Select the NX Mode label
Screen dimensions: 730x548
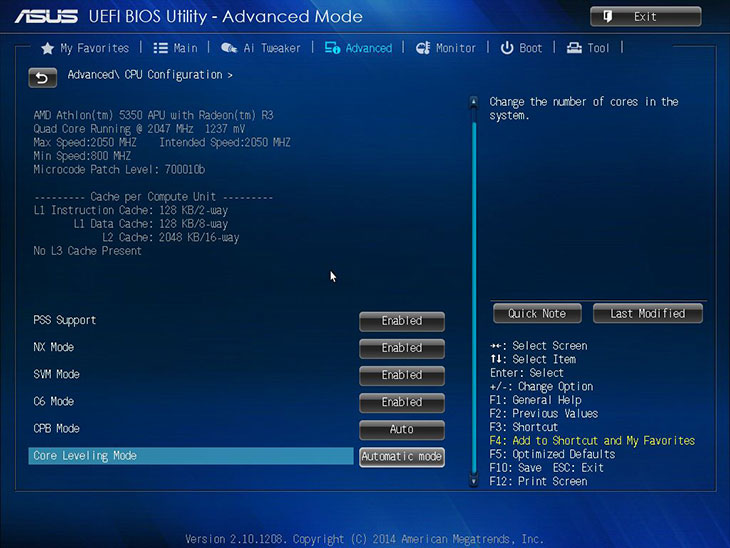point(54,347)
